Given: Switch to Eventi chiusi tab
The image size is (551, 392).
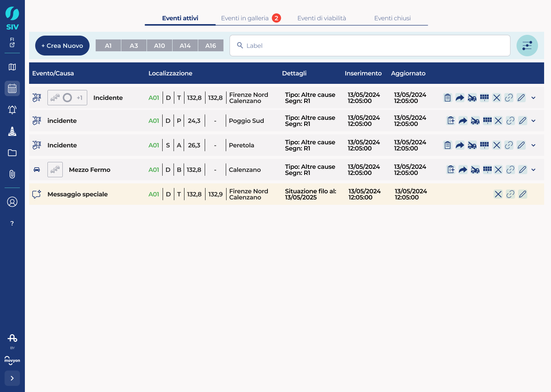Looking at the screenshot, I should pyautogui.click(x=393, y=18).
